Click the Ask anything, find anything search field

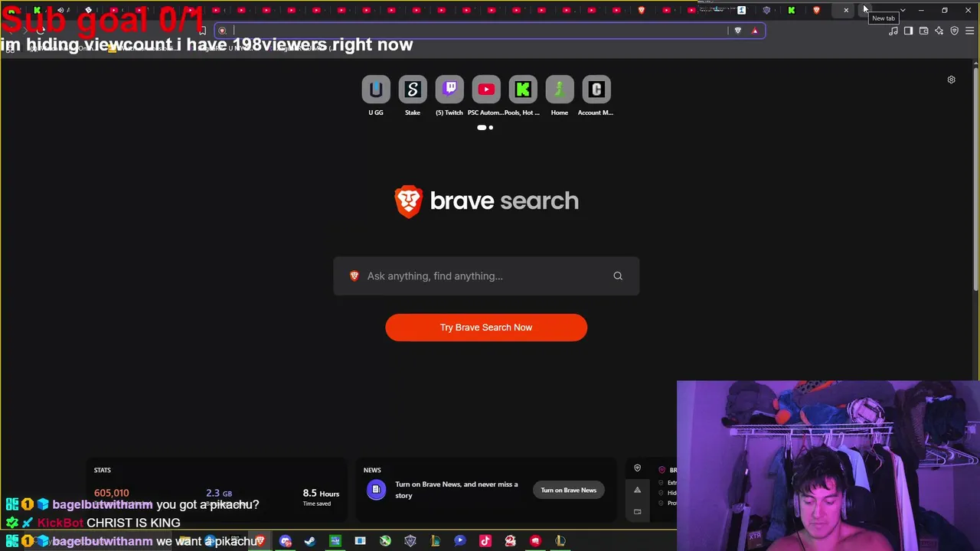486,276
